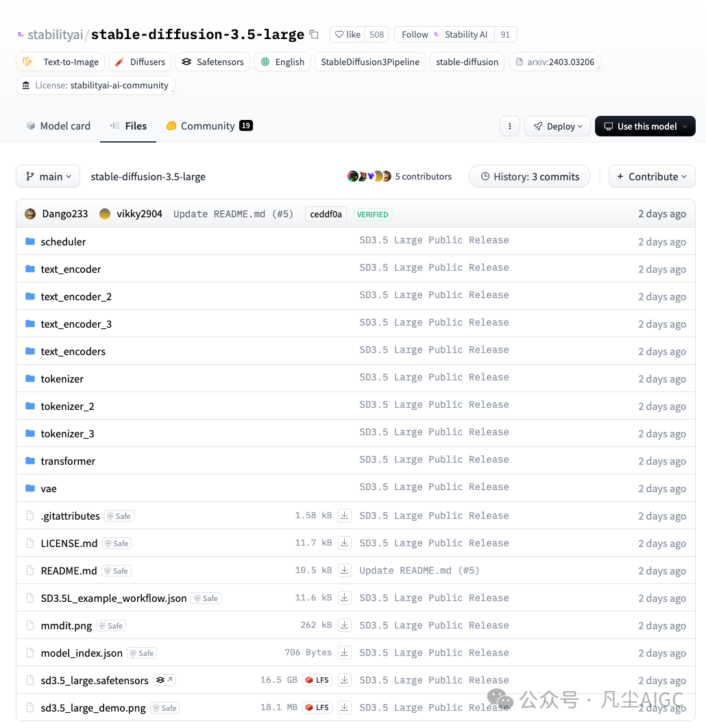The width and height of the screenshot is (706, 728).
Task: Open the tokenizer_2 folder
Action: tap(67, 406)
